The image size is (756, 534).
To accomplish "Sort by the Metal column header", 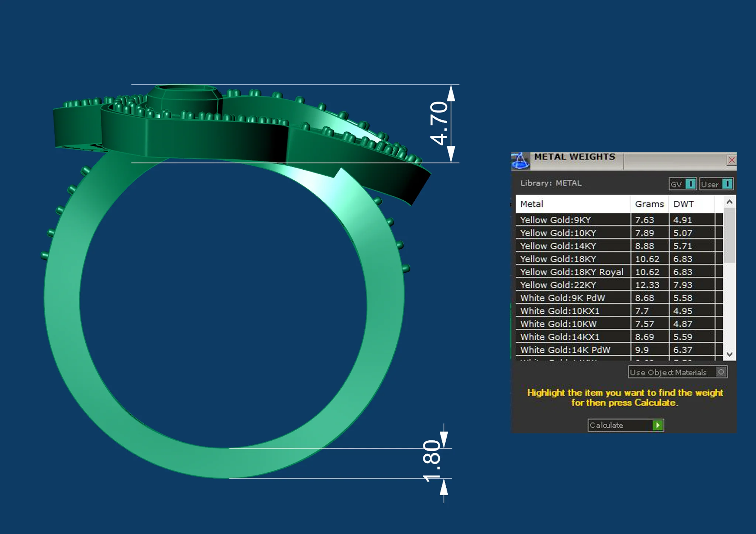I will coord(573,204).
